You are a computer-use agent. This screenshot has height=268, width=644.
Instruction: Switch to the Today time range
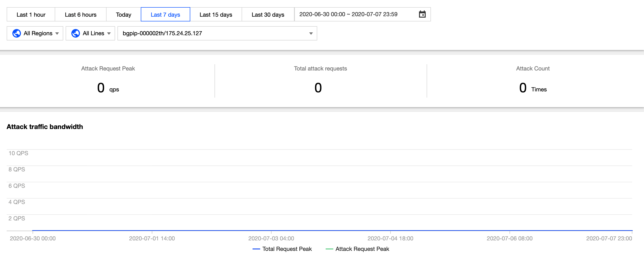pyautogui.click(x=123, y=15)
